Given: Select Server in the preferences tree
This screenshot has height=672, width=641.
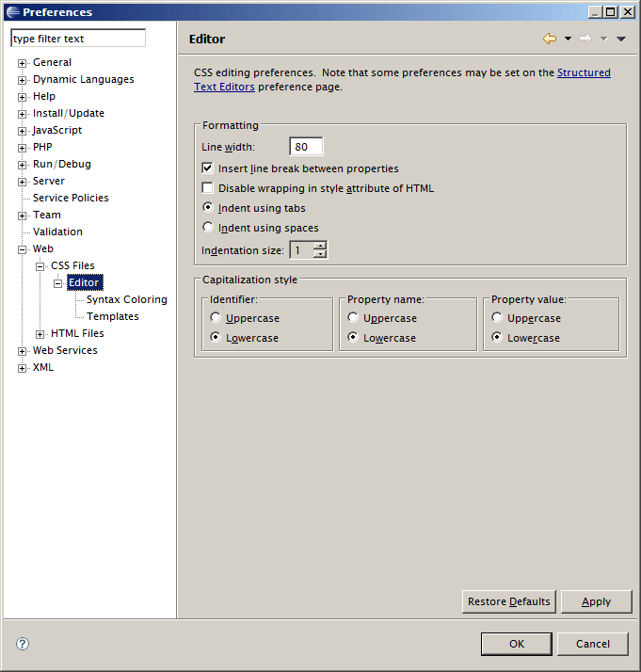Looking at the screenshot, I should (x=48, y=181).
